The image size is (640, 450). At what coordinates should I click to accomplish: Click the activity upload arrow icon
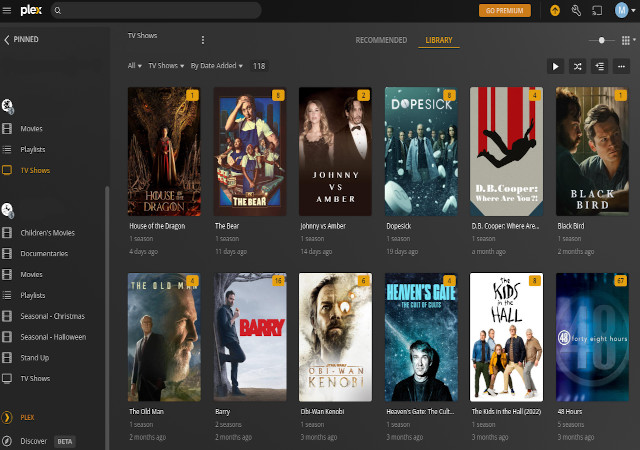pos(555,10)
